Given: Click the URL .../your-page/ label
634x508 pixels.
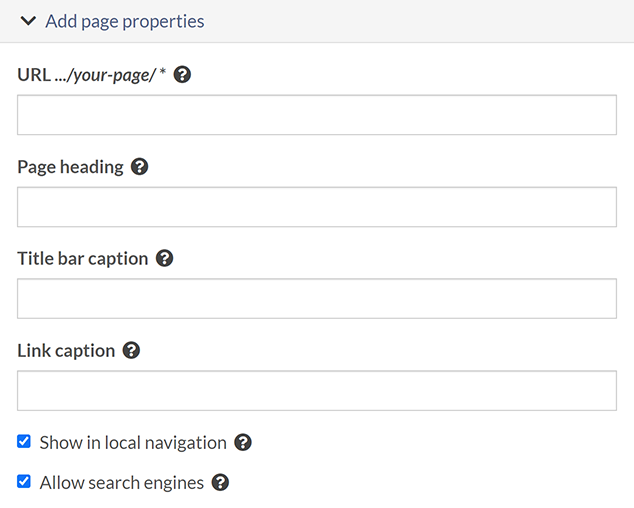Looking at the screenshot, I should pos(90,75).
